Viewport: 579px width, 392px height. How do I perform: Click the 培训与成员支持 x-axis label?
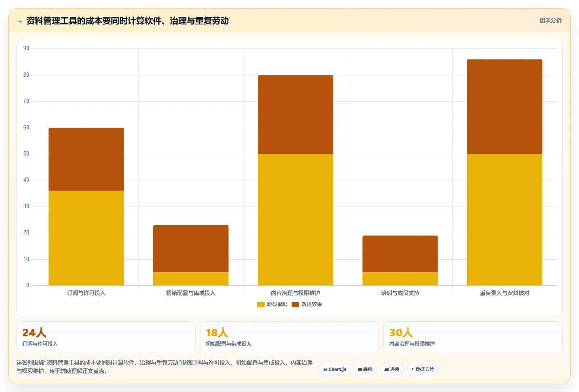pos(400,293)
